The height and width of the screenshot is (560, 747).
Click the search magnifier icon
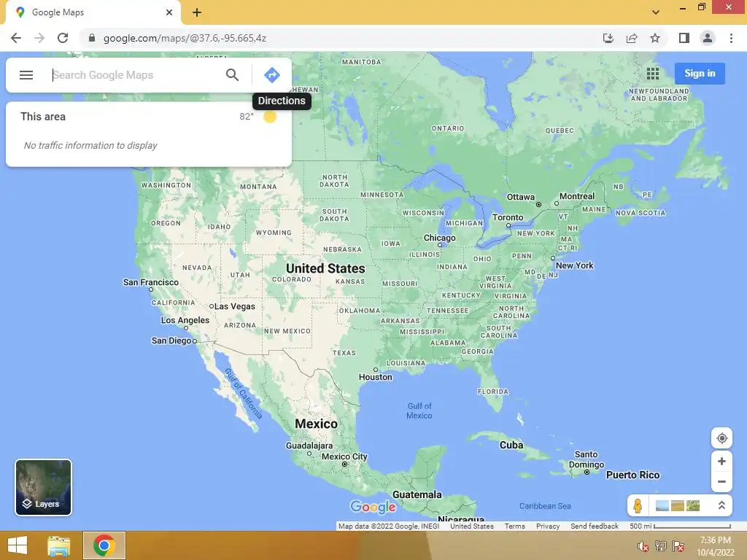tap(232, 75)
